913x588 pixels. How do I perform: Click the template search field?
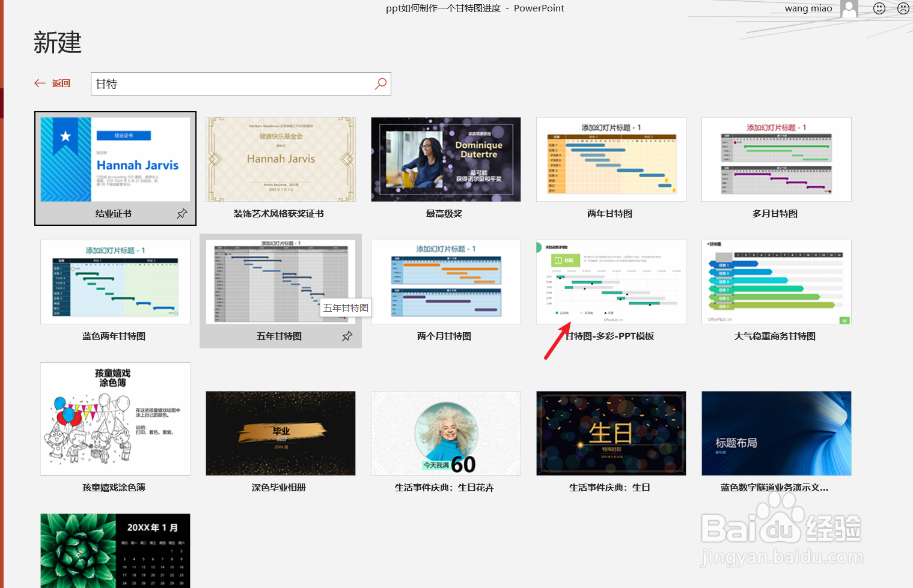click(241, 83)
